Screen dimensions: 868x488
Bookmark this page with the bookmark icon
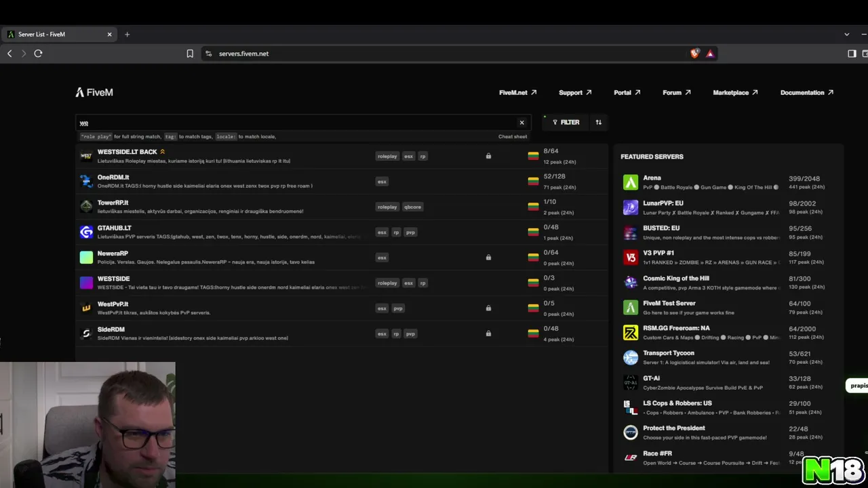point(190,54)
